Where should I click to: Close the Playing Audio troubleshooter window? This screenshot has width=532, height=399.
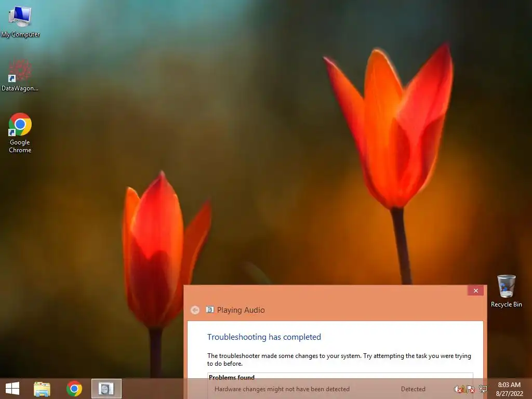475,291
